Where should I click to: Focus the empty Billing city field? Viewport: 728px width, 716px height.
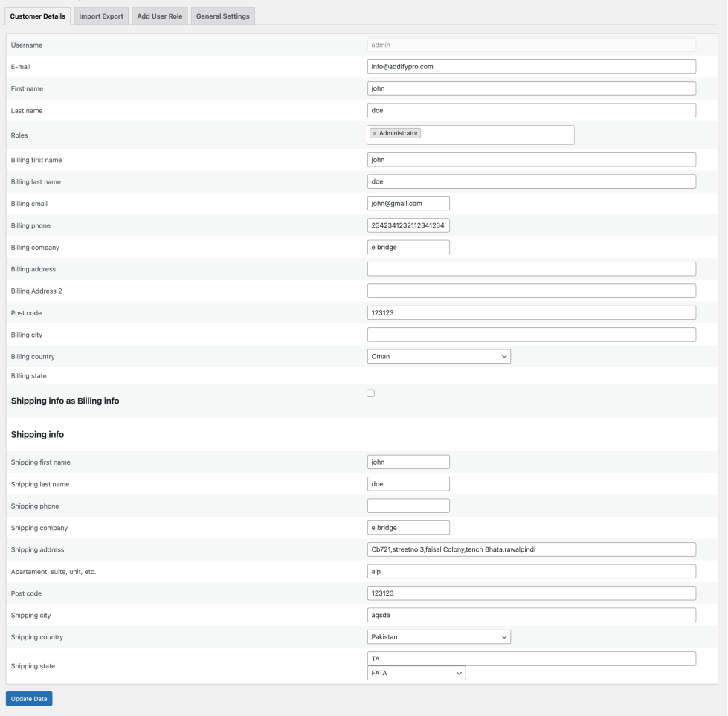[531, 335]
